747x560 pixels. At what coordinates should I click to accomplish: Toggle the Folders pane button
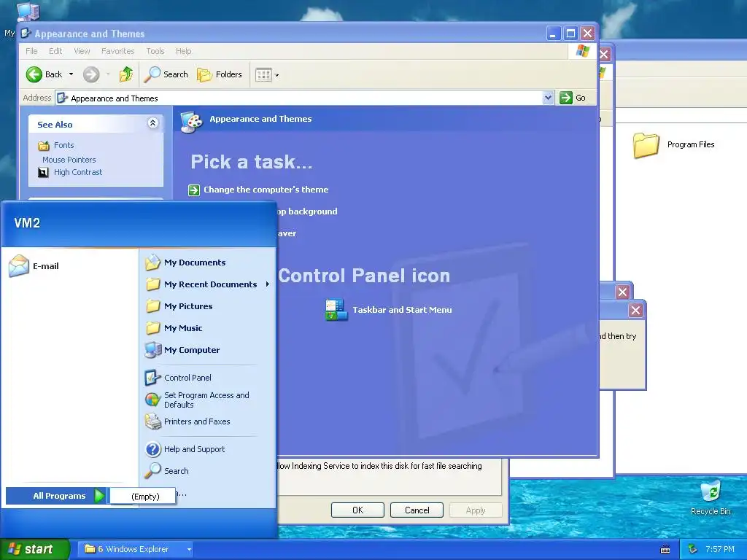220,74
